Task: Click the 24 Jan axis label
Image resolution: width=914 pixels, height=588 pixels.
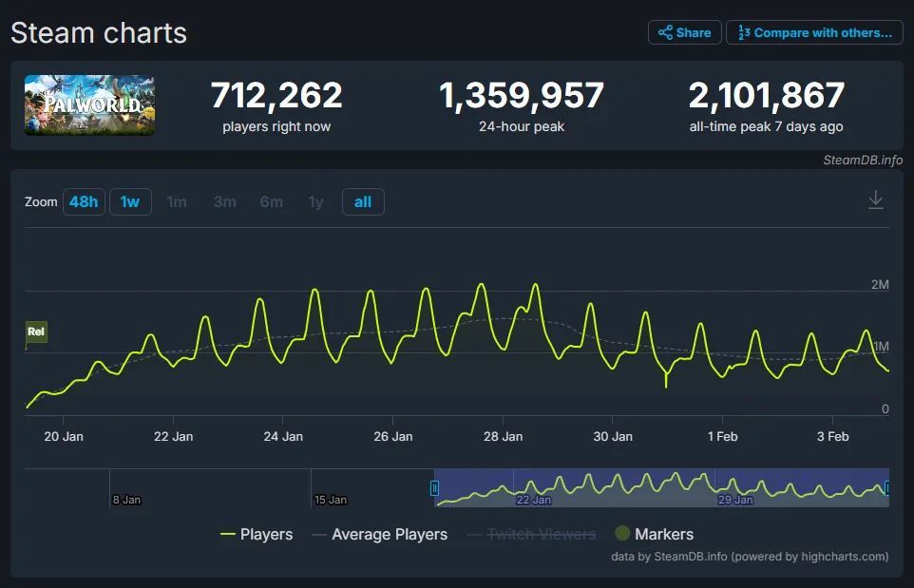Action: coord(283,436)
